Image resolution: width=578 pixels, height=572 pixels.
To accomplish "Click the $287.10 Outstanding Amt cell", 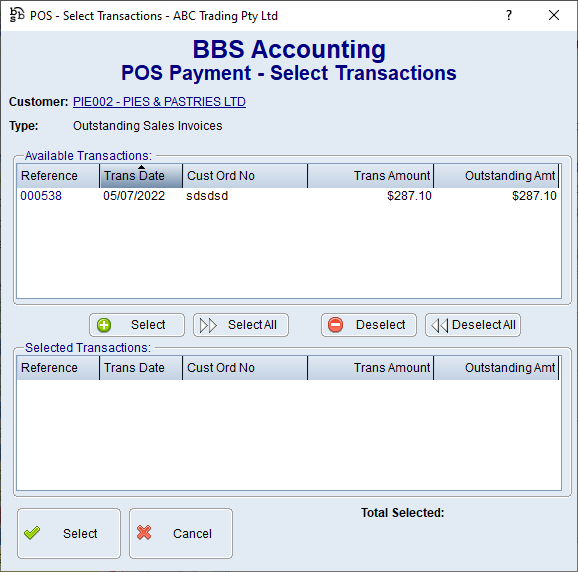I will tap(534, 196).
